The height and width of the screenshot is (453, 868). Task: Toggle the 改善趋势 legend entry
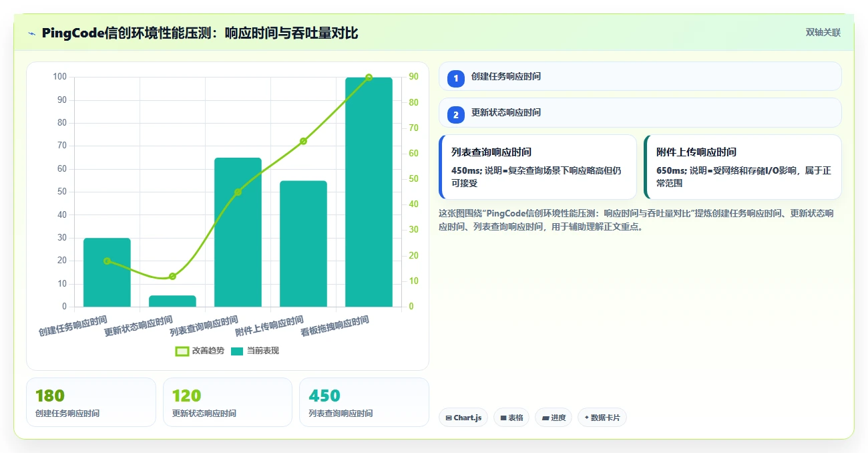pos(200,351)
